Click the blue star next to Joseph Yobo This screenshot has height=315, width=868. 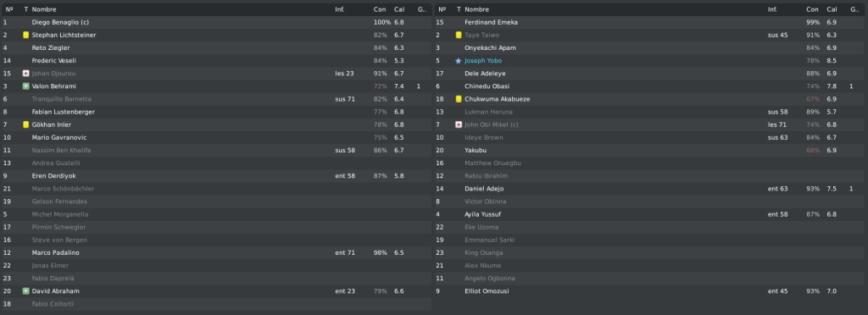click(459, 61)
